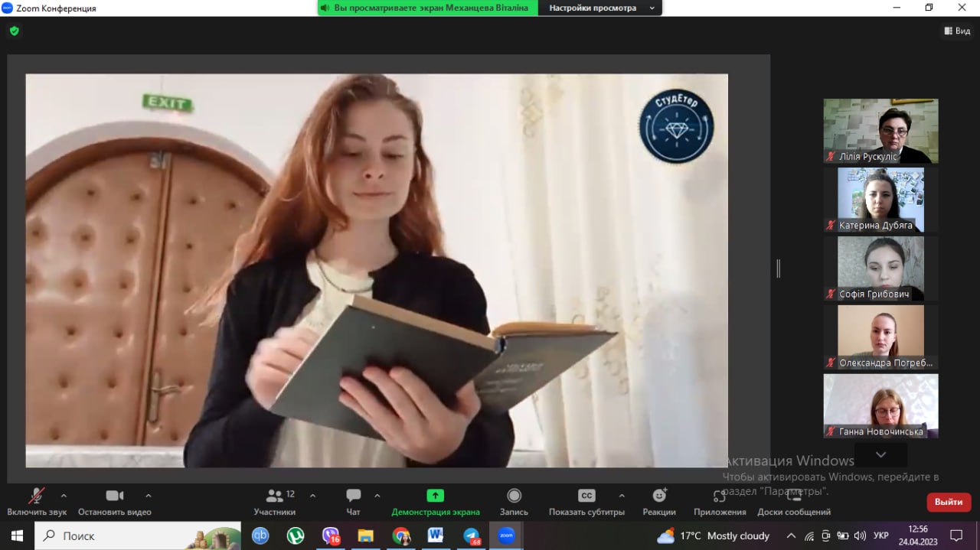Open the Chat (Чат) panel
Screen dimensions: 980x550
[x=353, y=496]
